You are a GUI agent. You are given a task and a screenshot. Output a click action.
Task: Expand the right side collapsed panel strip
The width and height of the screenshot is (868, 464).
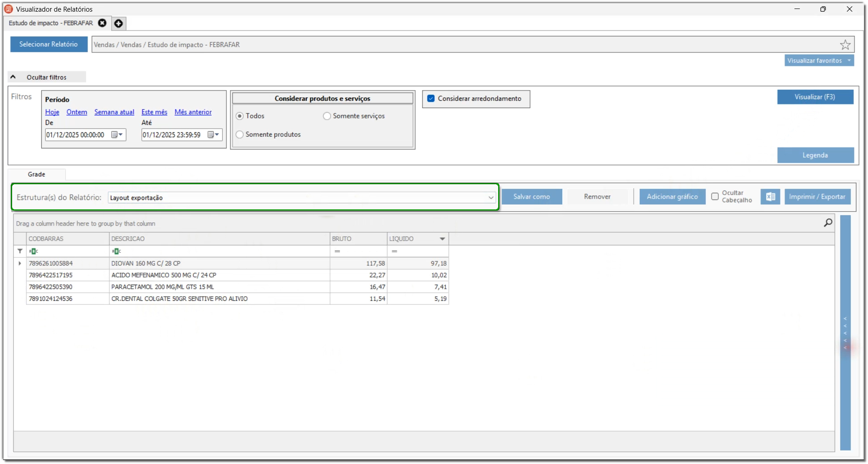click(x=845, y=333)
